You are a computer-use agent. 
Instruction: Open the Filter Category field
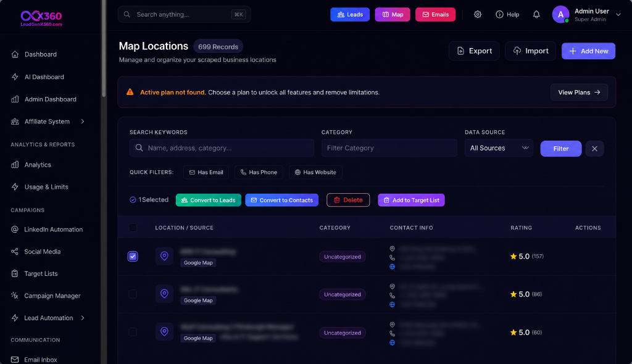[x=389, y=148]
